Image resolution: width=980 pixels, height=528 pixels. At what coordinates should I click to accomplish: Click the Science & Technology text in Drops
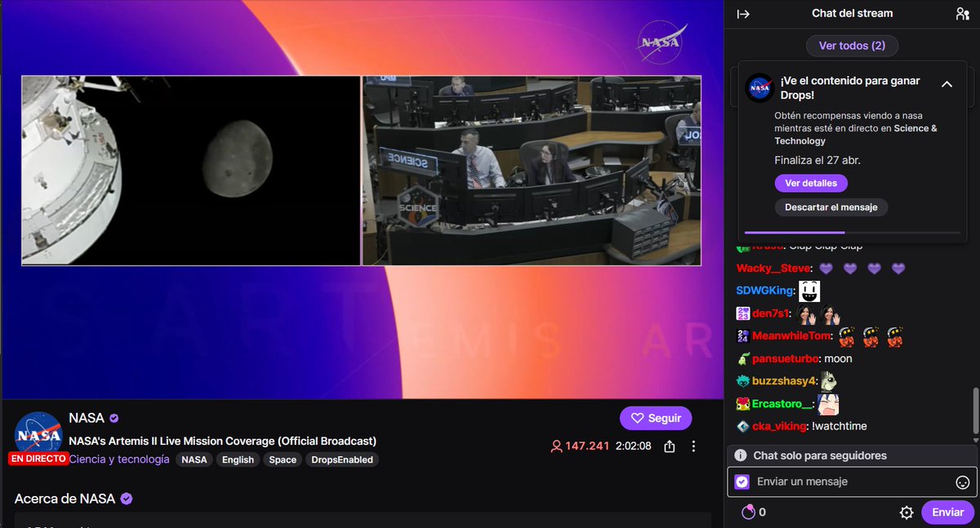click(855, 135)
